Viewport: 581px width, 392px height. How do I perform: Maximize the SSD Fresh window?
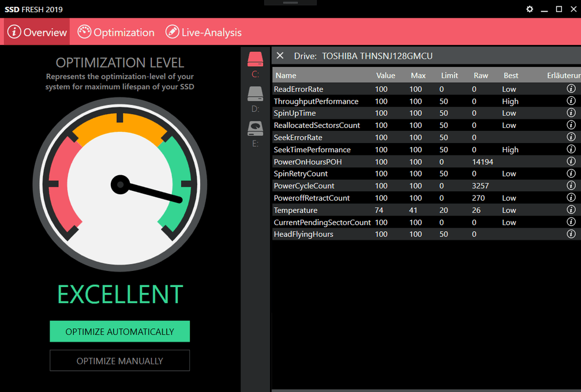click(558, 9)
